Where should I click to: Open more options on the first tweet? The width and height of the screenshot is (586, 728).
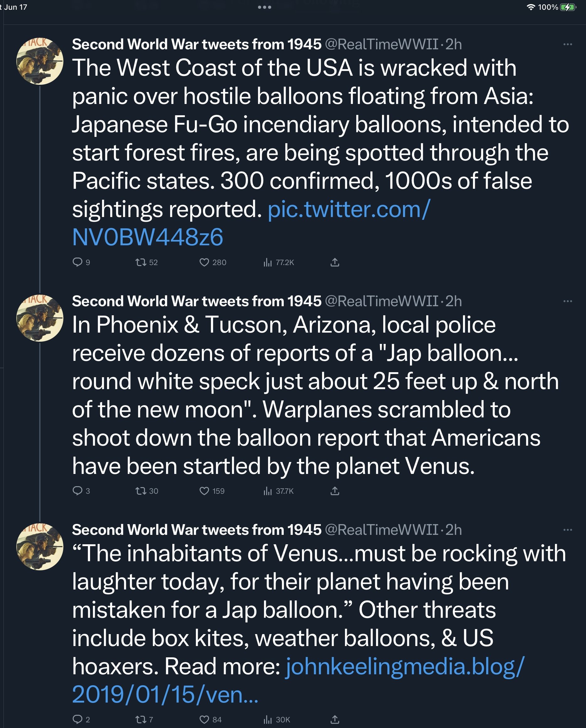[x=567, y=44]
